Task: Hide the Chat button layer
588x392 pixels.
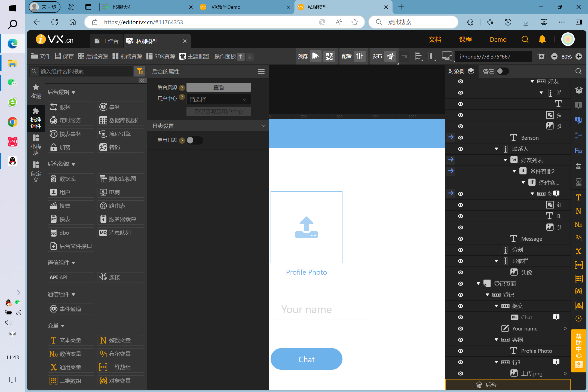Action: (x=460, y=317)
